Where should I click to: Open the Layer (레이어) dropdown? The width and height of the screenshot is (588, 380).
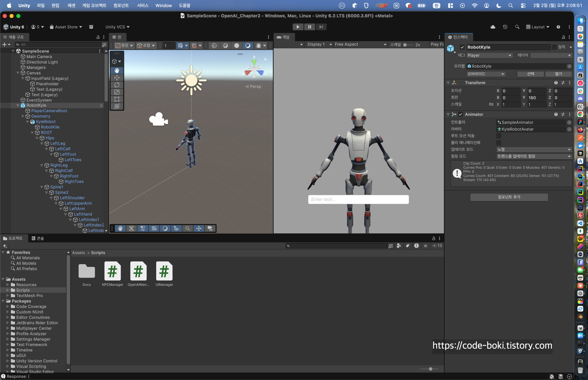551,55
